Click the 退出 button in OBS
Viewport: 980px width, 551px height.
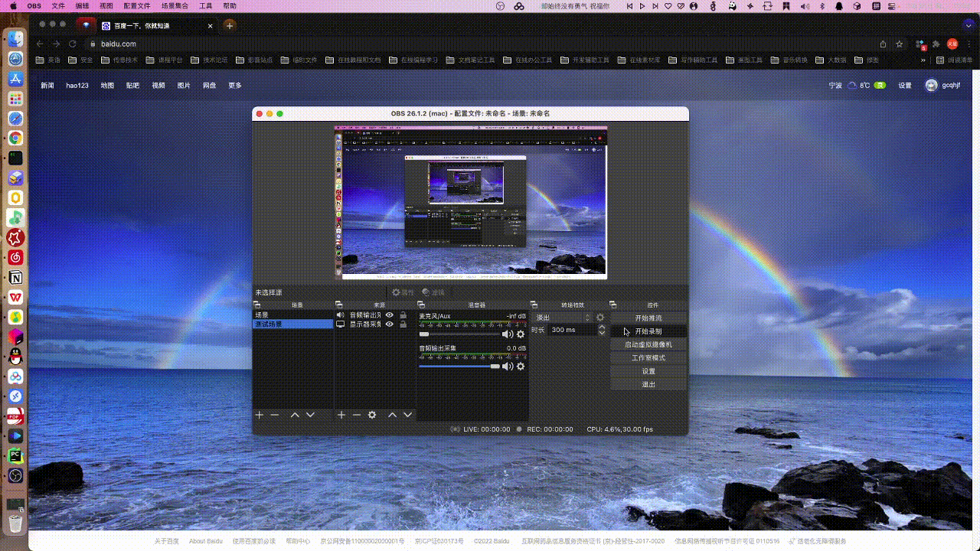(x=648, y=384)
